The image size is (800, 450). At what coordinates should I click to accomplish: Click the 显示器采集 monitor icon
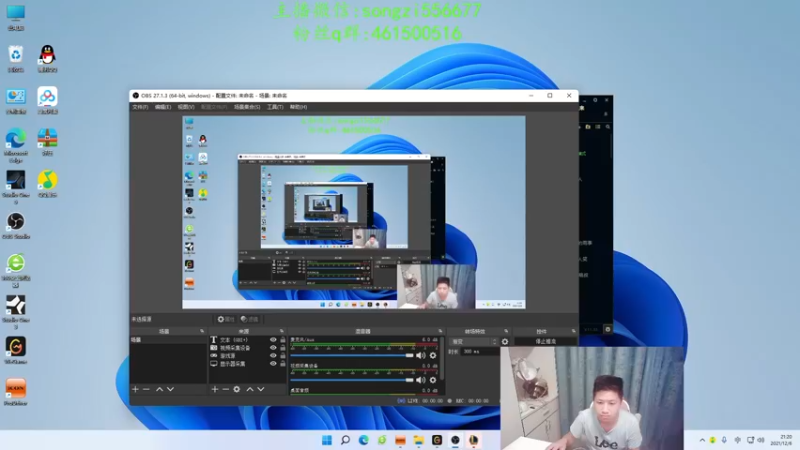214,364
